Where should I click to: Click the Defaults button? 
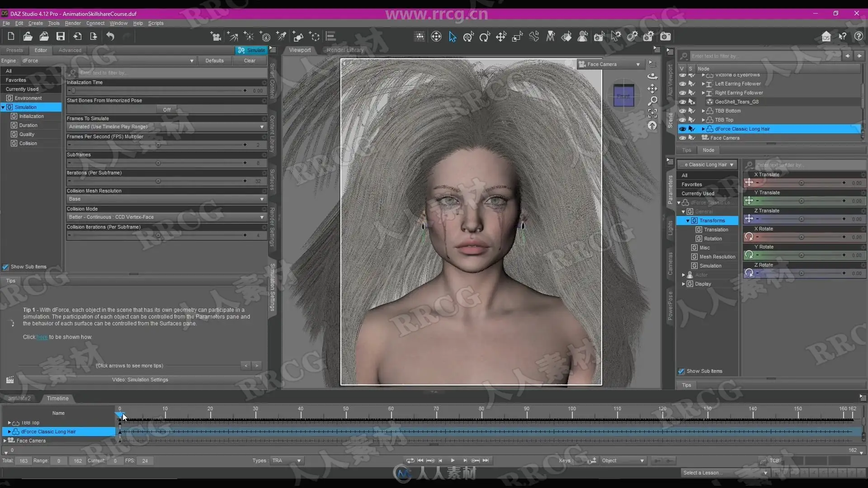pyautogui.click(x=214, y=61)
